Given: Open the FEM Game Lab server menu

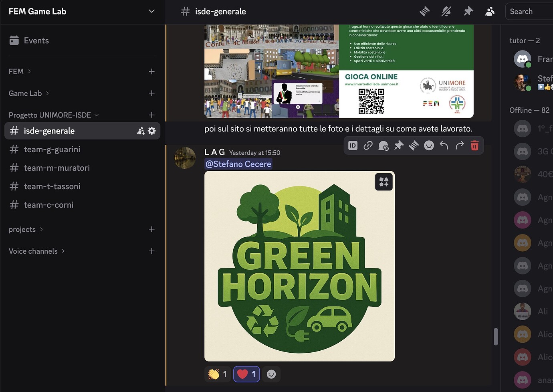Looking at the screenshot, I should pyautogui.click(x=83, y=12).
